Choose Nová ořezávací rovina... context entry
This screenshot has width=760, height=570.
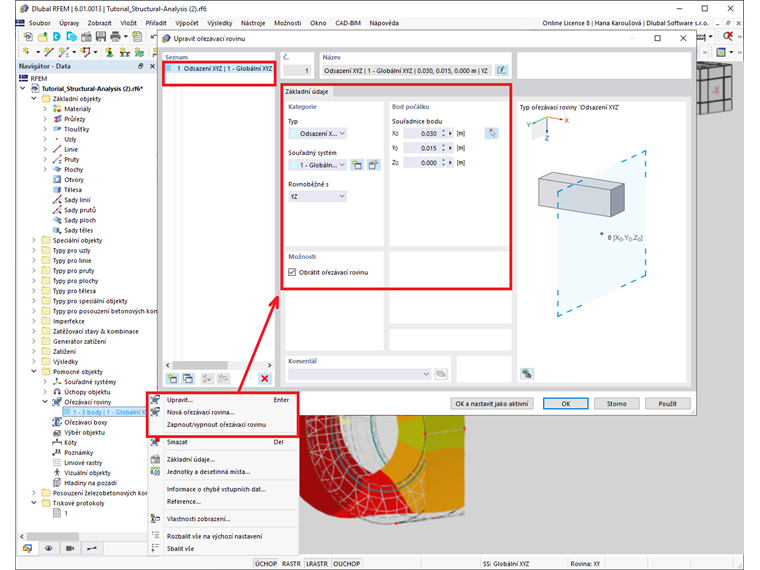click(222, 412)
